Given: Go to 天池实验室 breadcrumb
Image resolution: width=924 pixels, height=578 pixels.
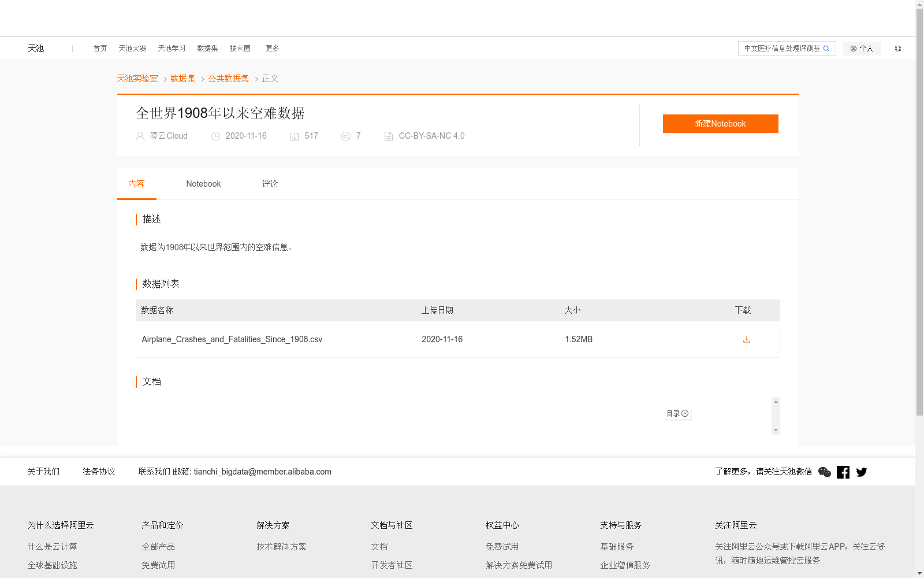Looking at the screenshot, I should (137, 79).
